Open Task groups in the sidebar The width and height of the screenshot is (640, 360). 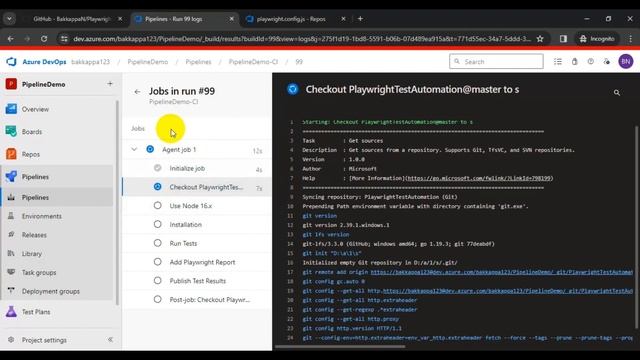pos(39,272)
